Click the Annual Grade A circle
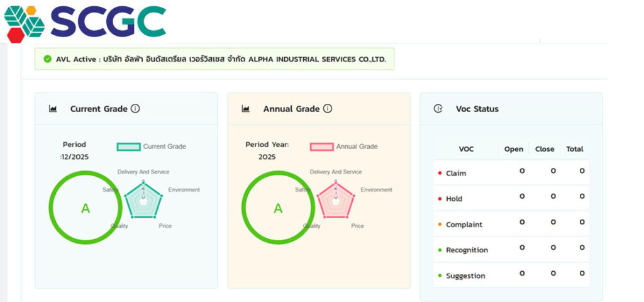The height and width of the screenshot is (302, 644). [277, 208]
